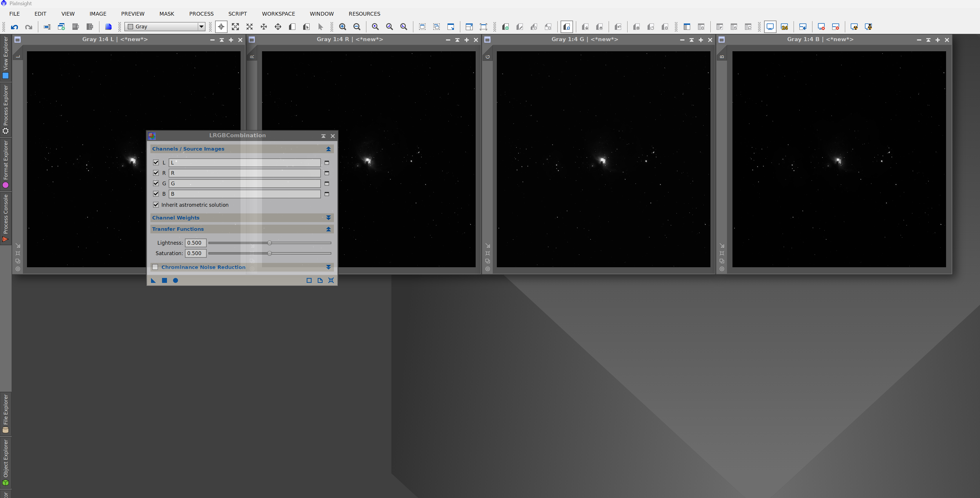Collapse the Transfer Functions section
The image size is (980, 498).
click(x=328, y=229)
